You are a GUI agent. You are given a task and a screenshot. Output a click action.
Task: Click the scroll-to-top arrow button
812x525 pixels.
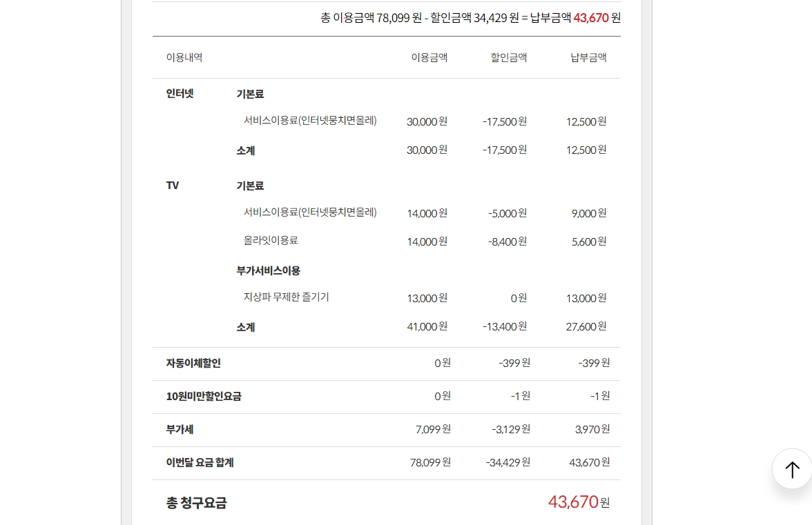(792, 469)
